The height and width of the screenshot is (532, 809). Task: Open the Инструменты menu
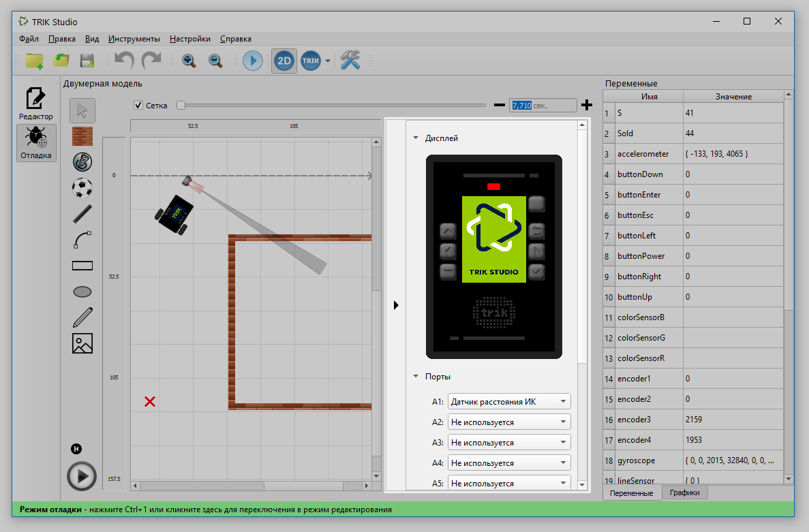[x=134, y=39]
